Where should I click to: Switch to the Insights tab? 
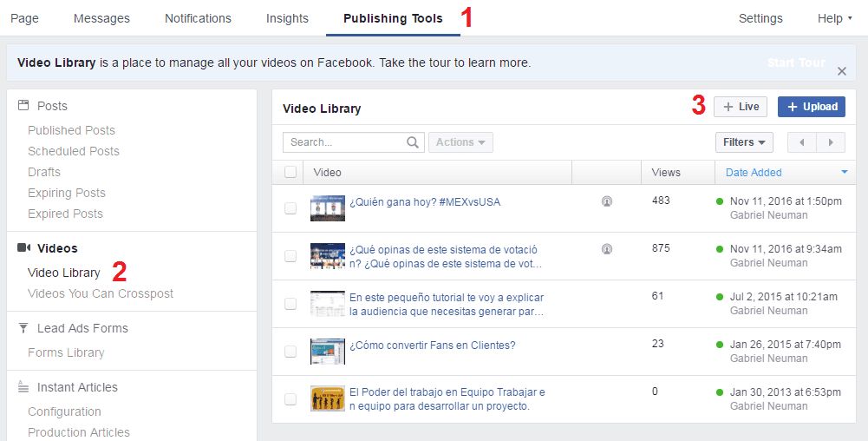click(287, 18)
